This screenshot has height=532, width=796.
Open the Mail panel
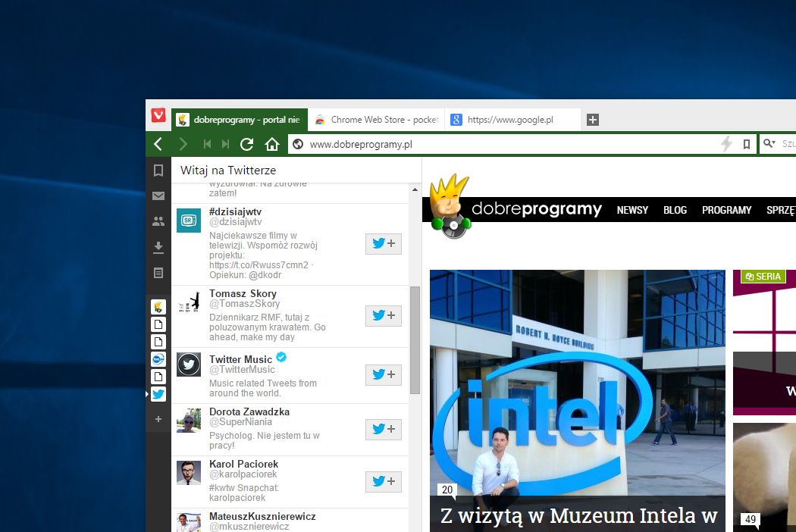click(158, 196)
